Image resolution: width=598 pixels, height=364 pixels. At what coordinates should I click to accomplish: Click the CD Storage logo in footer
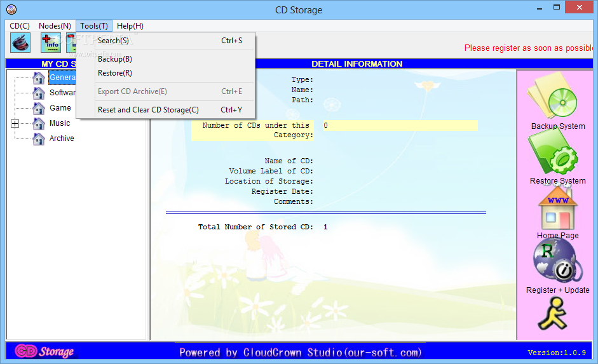[44, 351]
